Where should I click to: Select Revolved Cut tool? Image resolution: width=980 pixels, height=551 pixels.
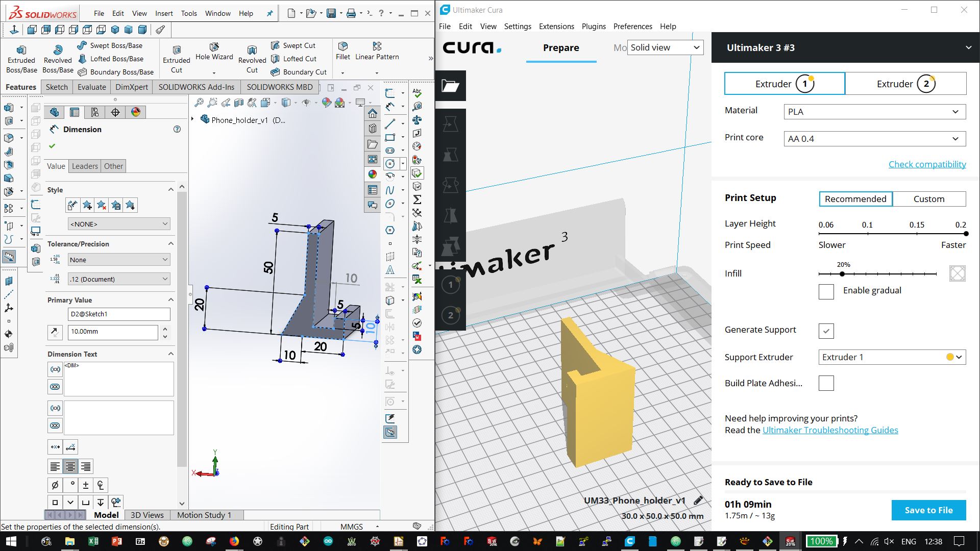tap(252, 59)
